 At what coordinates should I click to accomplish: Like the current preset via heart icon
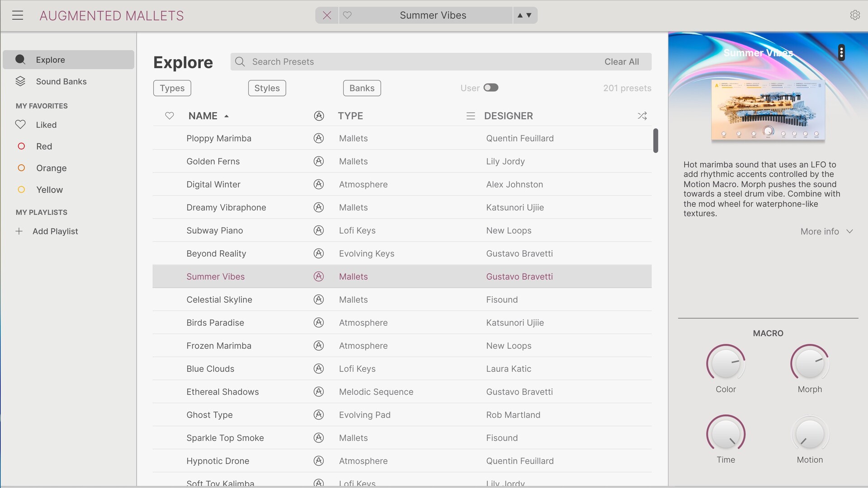pyautogui.click(x=347, y=15)
